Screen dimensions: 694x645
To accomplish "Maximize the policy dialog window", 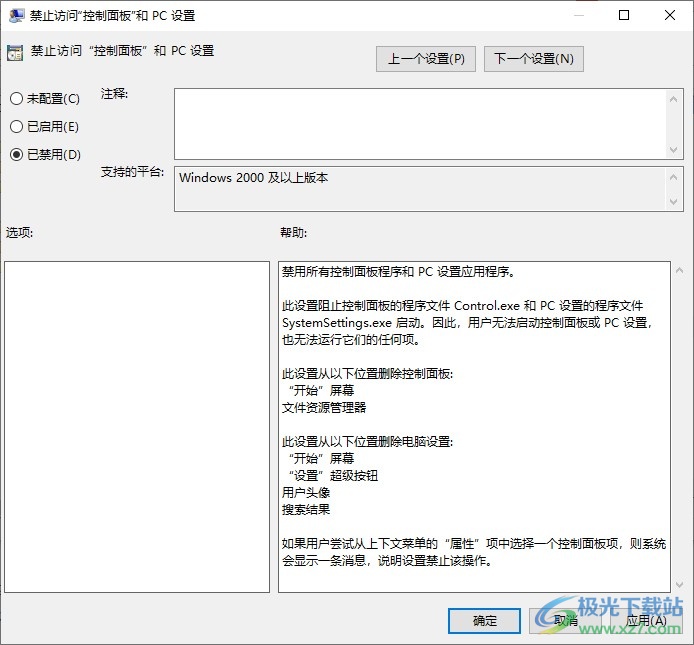I will coord(624,15).
